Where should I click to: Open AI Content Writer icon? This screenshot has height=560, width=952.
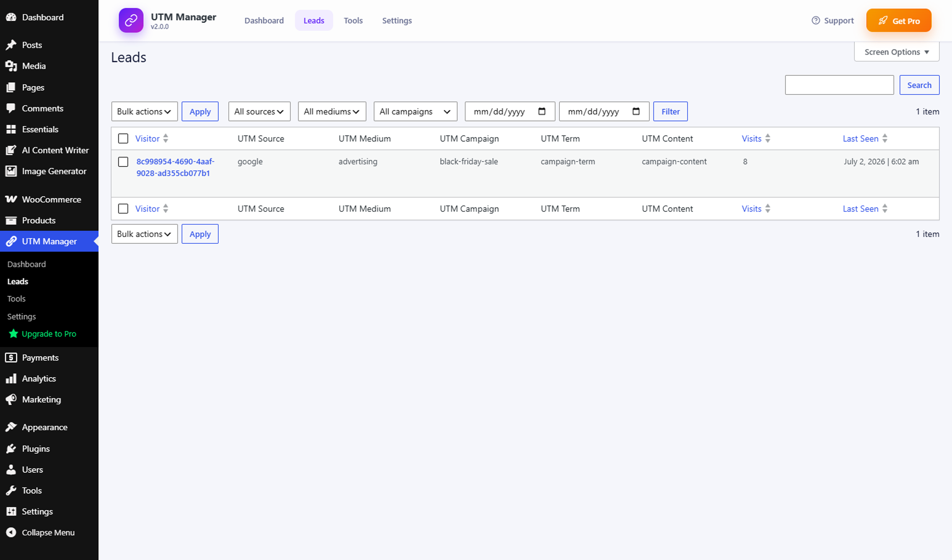11,150
